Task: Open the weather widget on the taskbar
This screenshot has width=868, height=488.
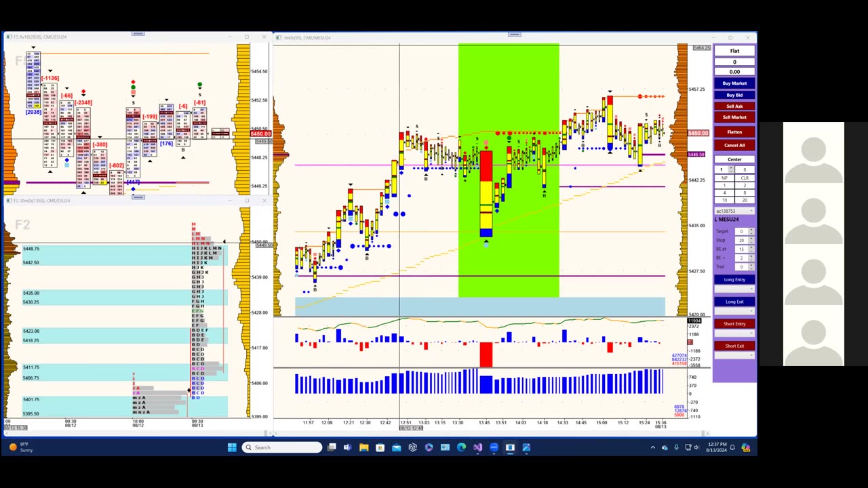Action: (x=20, y=447)
